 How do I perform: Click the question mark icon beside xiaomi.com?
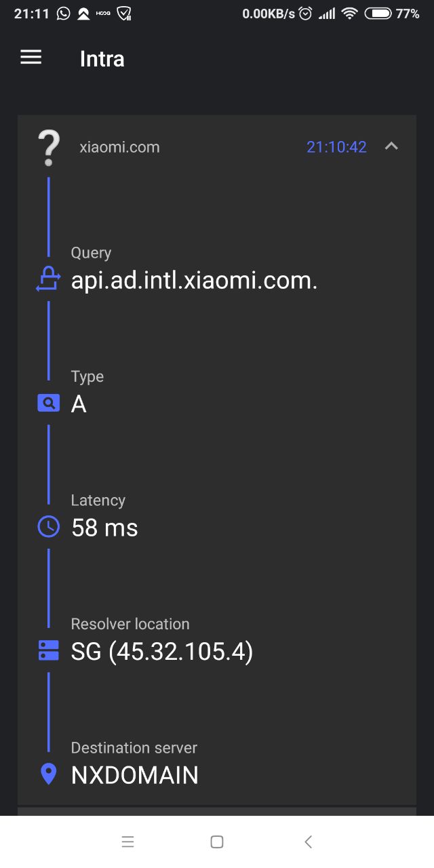click(47, 146)
